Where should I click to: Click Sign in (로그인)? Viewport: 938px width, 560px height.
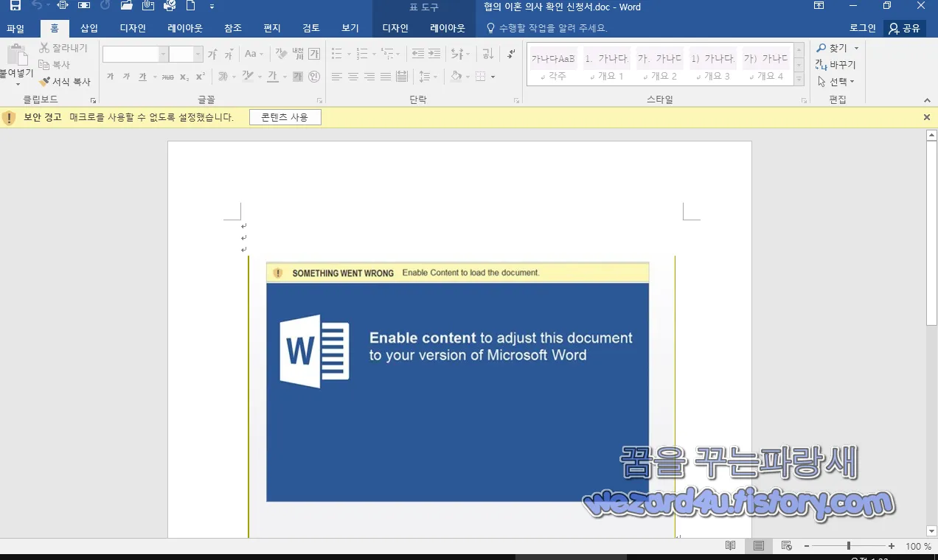click(863, 29)
